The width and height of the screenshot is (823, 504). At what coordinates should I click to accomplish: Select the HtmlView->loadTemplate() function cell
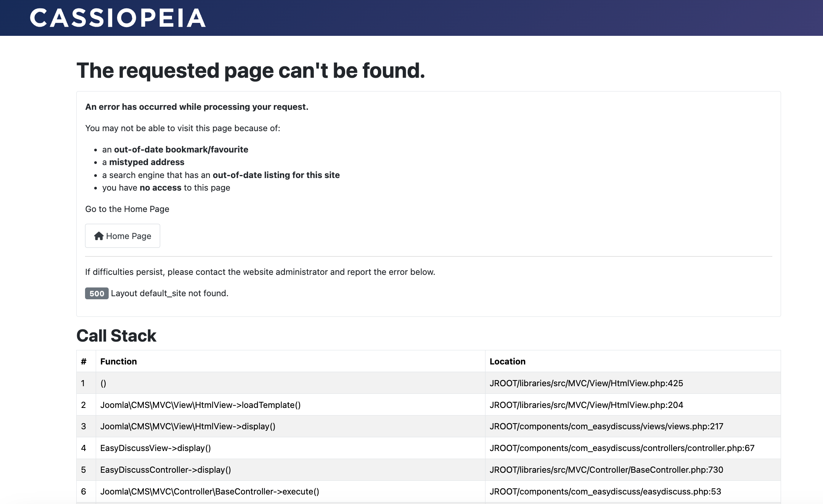[x=200, y=405]
